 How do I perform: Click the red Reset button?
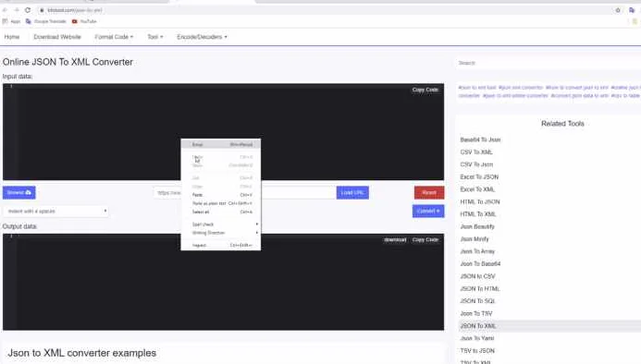[429, 192]
